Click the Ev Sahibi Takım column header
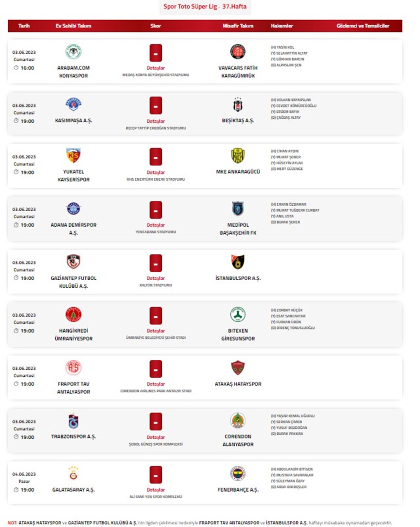The height and width of the screenshot is (527, 420). point(73,26)
